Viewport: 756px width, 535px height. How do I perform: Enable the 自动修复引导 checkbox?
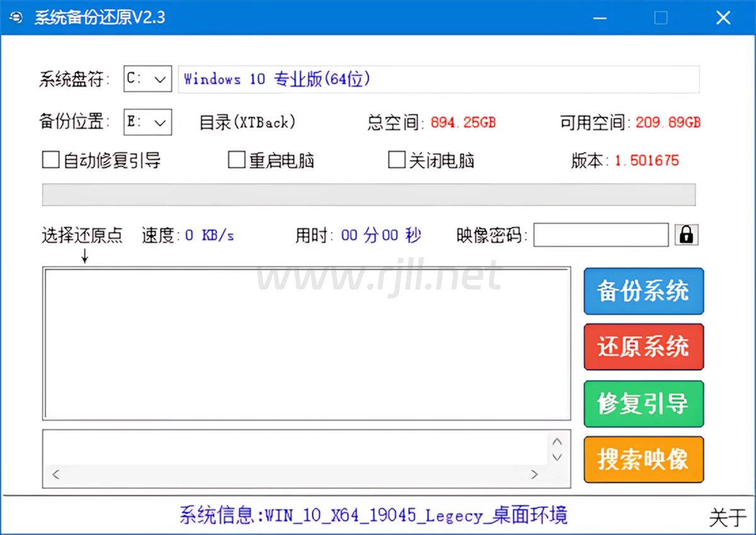50,160
